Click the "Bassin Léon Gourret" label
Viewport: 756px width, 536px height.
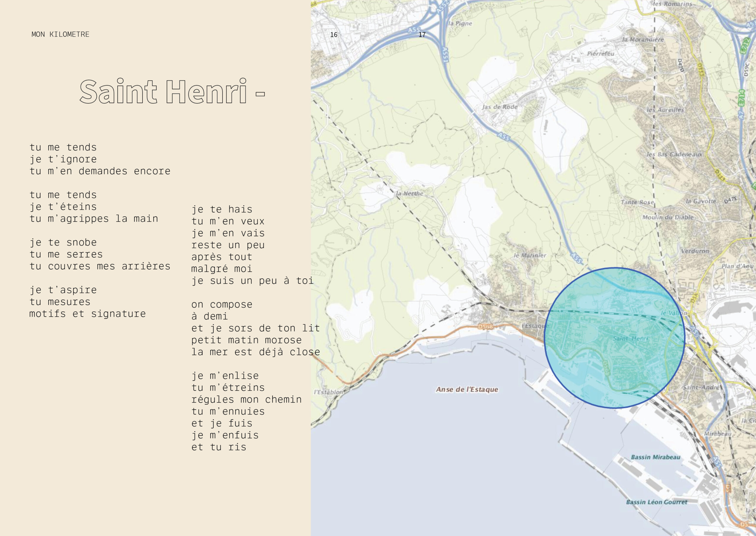pos(657,502)
